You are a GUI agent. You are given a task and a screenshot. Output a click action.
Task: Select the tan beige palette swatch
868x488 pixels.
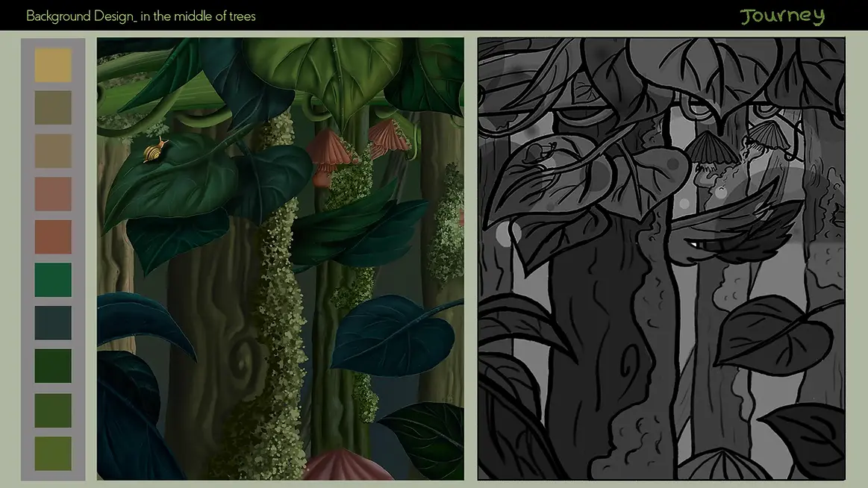53,151
